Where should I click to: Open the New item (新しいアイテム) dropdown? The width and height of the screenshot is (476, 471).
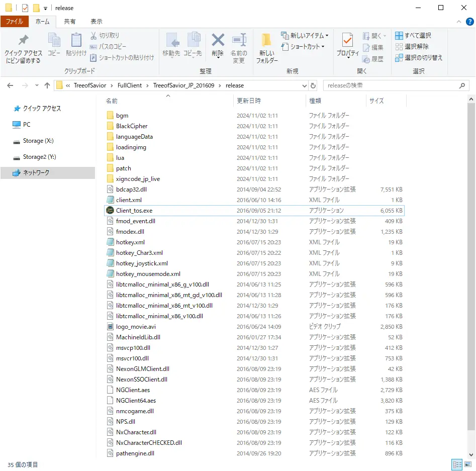click(305, 36)
